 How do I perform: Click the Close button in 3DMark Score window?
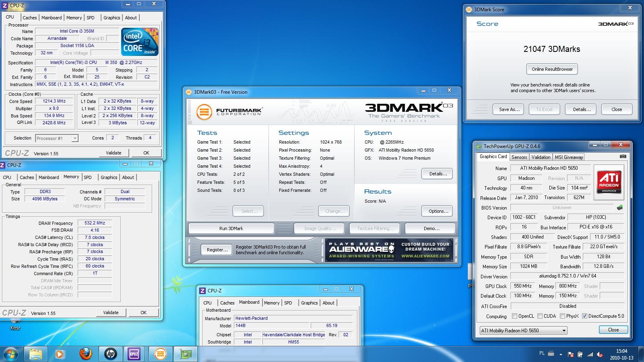coord(616,109)
